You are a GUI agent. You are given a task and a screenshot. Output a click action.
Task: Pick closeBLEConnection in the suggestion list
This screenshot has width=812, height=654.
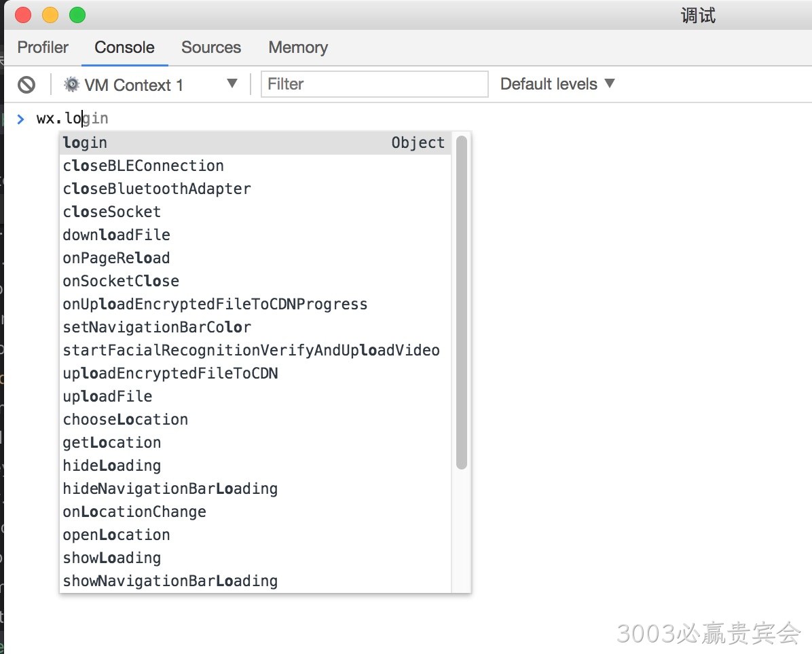coord(255,166)
